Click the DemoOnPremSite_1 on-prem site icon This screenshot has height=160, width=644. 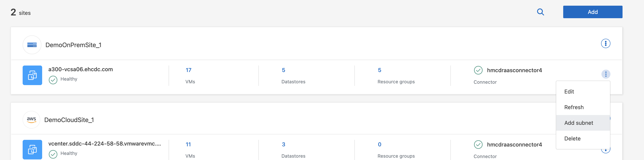click(x=32, y=45)
